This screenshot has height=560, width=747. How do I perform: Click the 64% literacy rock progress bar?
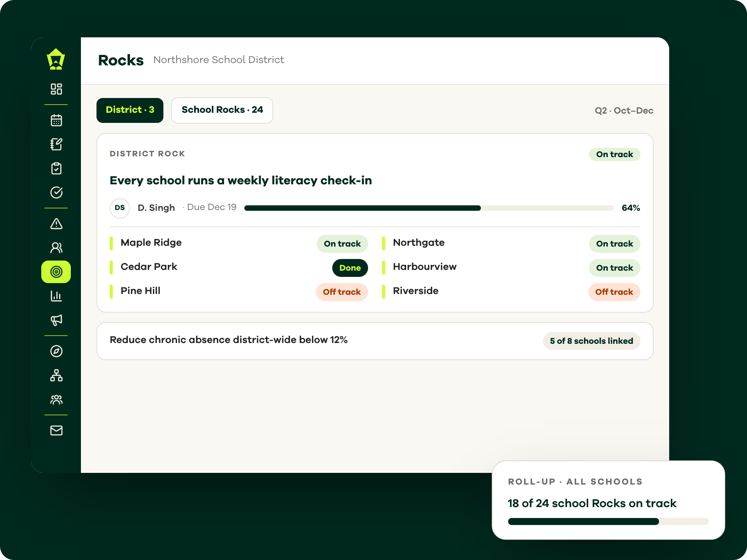[429, 208]
